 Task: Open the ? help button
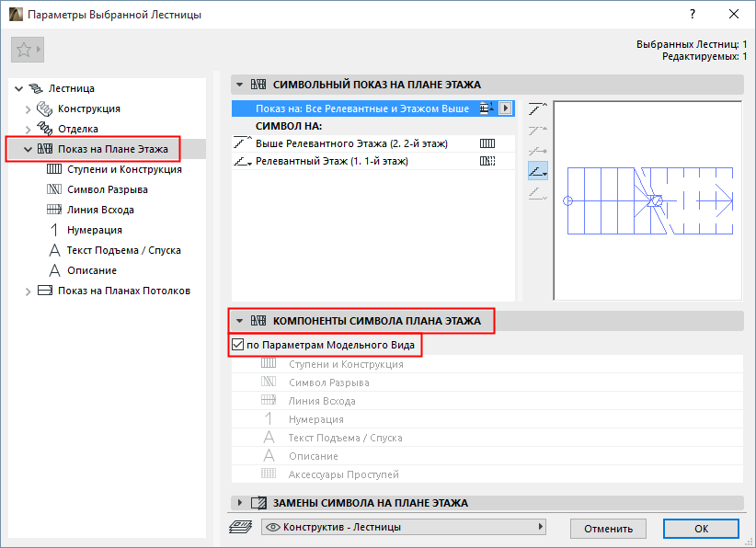693,15
